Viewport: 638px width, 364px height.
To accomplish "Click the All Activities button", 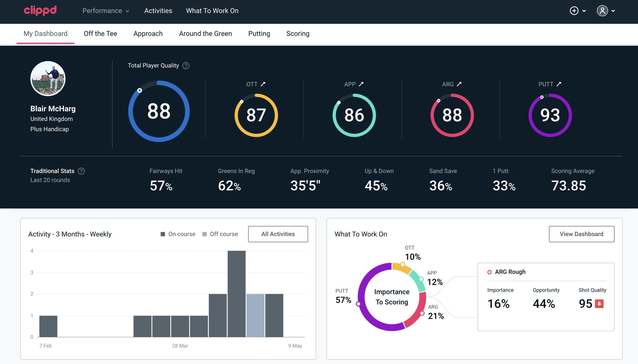I will click(x=278, y=234).
